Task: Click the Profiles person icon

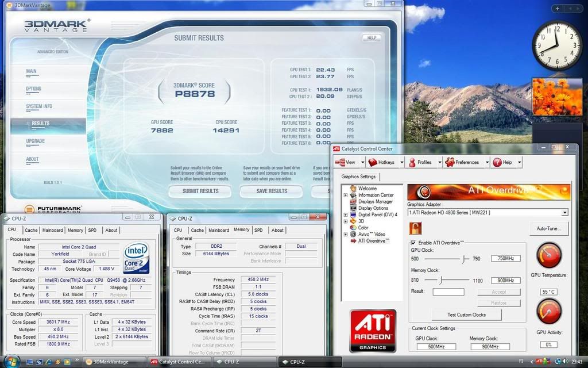Action: click(x=412, y=163)
